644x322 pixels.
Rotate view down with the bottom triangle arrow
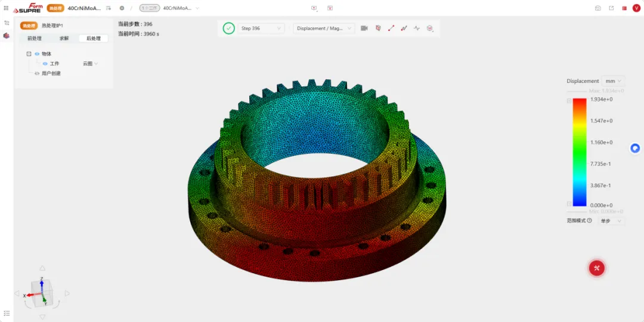(x=42, y=317)
